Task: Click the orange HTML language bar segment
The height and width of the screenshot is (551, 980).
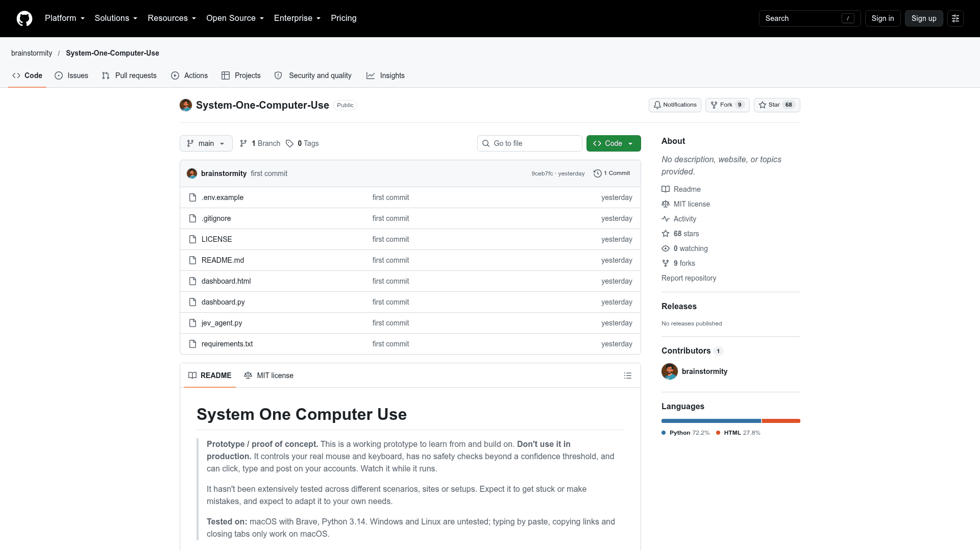Action: (781, 421)
